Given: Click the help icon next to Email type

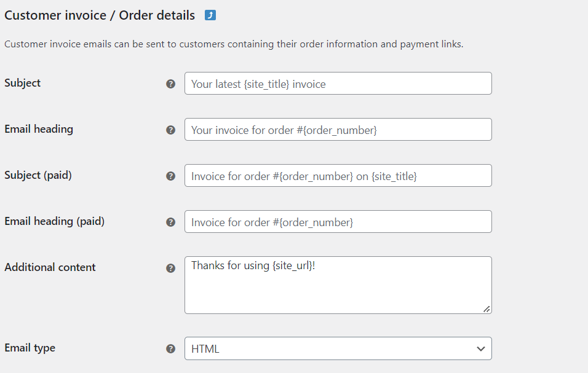Looking at the screenshot, I should [x=171, y=348].
